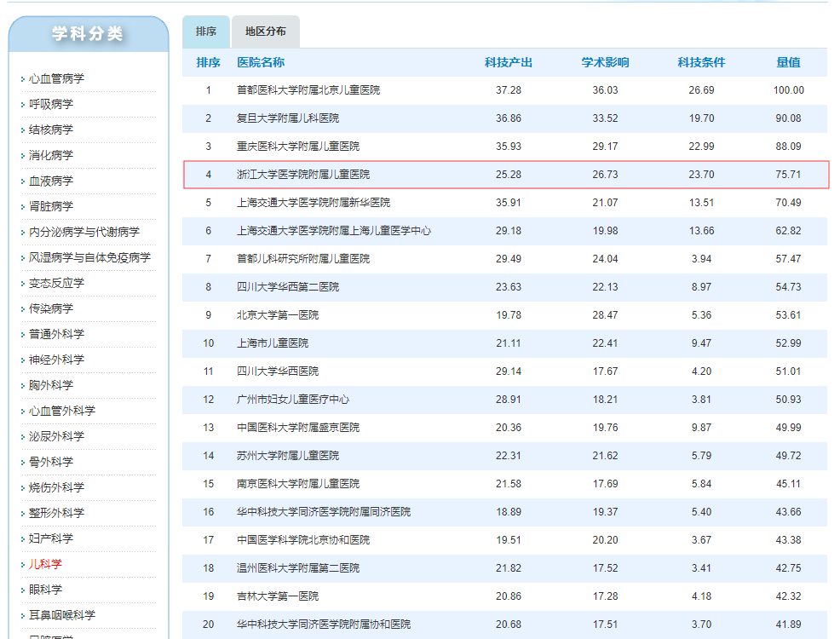
Task: Click the 科技条件 column header
Action: coord(701,63)
